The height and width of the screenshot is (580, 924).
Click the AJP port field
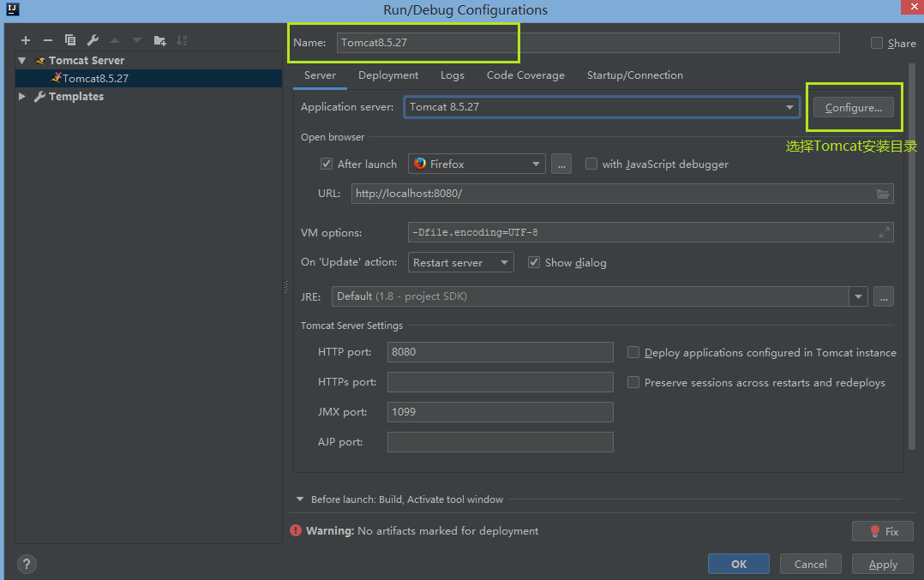click(501, 442)
